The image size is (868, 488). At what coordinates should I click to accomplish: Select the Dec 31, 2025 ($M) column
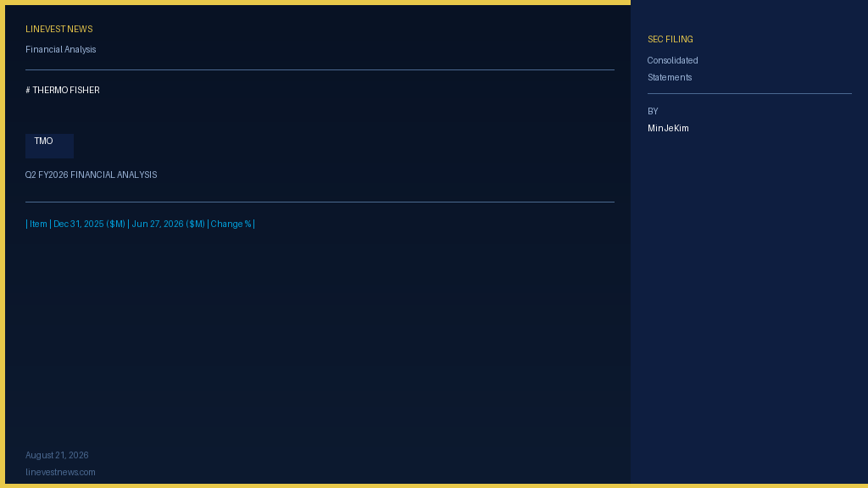coord(89,224)
